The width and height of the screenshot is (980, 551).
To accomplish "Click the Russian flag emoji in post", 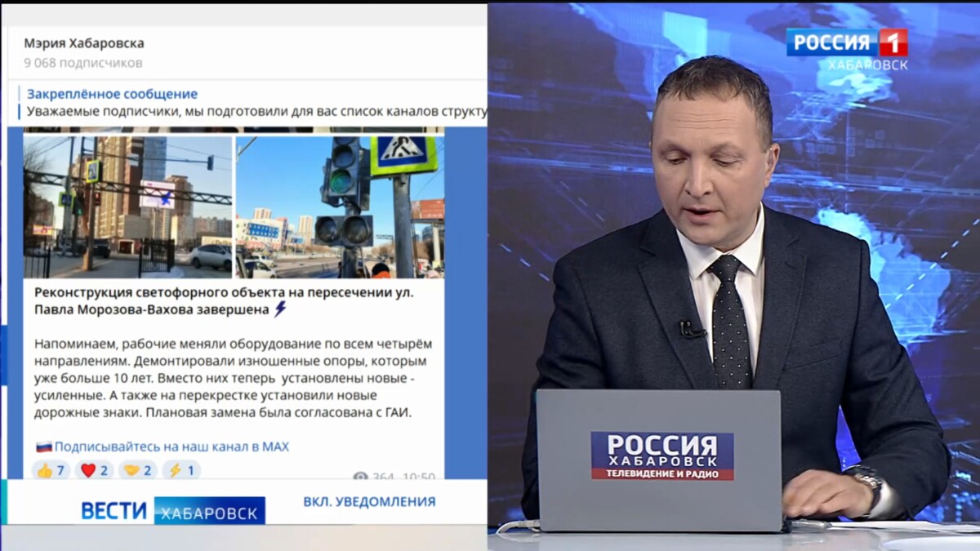I will [44, 447].
